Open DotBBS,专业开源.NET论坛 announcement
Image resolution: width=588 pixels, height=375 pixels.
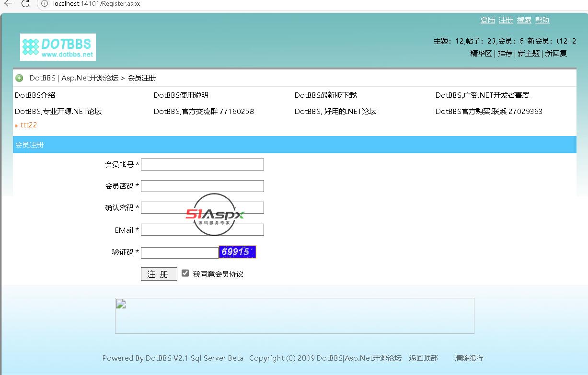pos(58,112)
